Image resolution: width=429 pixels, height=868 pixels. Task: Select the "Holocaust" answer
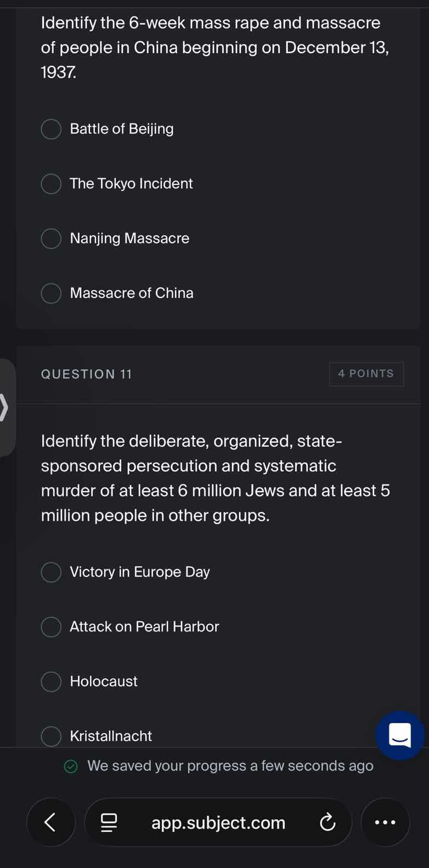click(x=50, y=681)
